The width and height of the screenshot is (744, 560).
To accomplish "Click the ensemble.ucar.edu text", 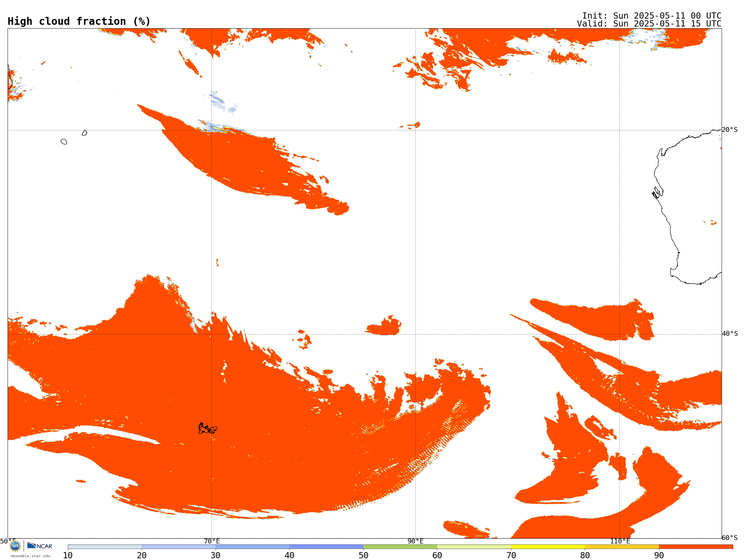I will point(31,556).
